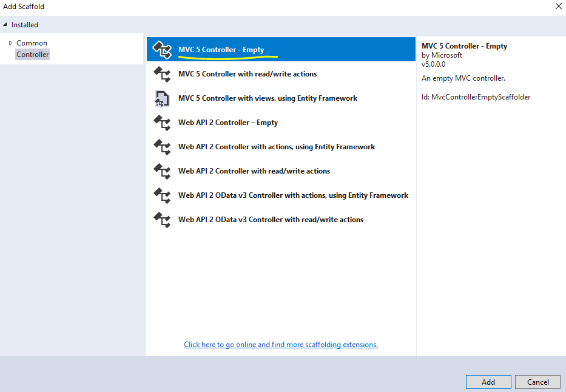Click the Id: MvcControllerEmptyScaffolder text
Screen dimensions: 566x392
pos(476,96)
